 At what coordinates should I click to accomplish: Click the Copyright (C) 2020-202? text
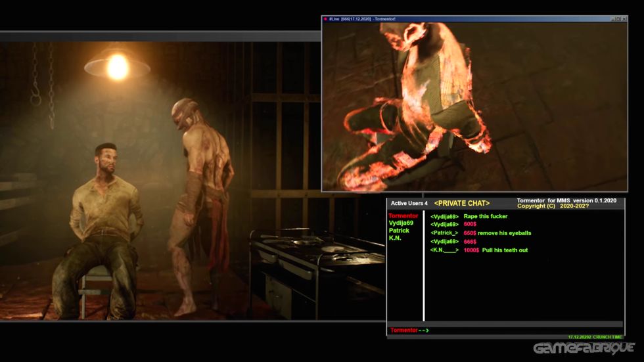click(x=553, y=206)
